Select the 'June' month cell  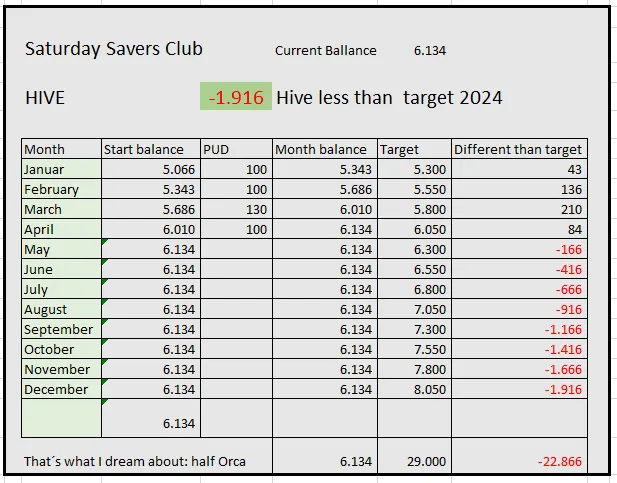pyautogui.click(x=61, y=269)
